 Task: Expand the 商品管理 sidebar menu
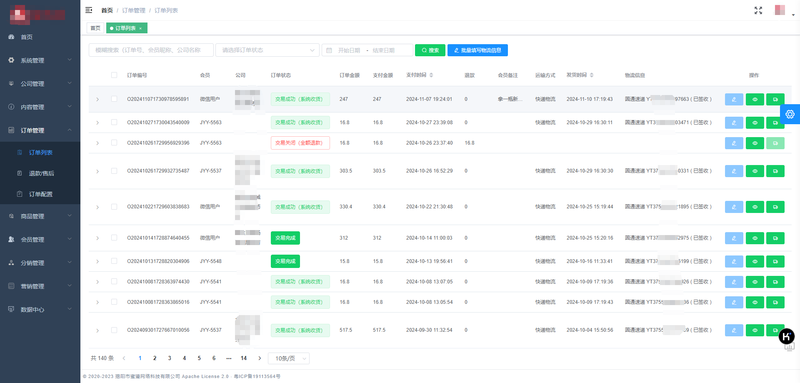click(x=40, y=216)
